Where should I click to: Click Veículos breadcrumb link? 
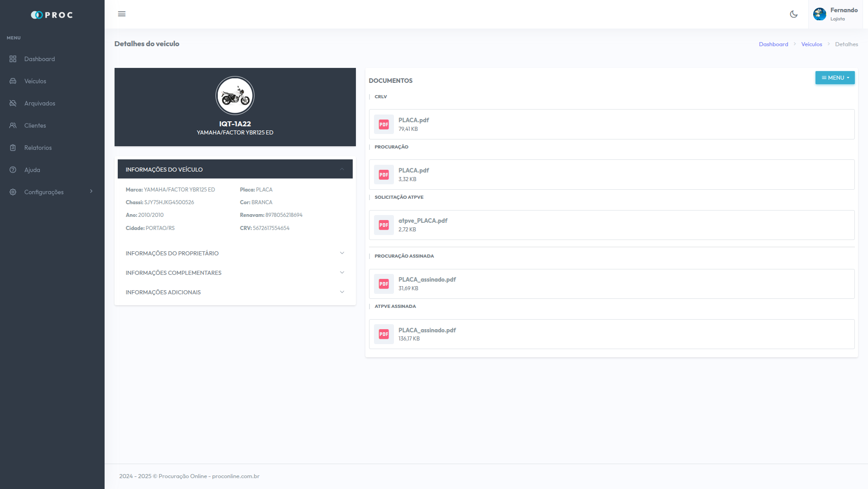point(811,44)
